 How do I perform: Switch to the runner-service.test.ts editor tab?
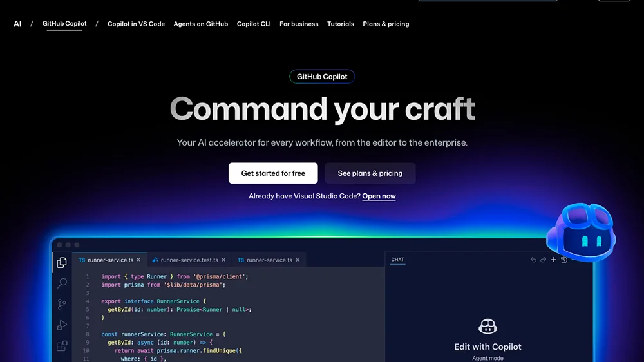pyautogui.click(x=189, y=260)
